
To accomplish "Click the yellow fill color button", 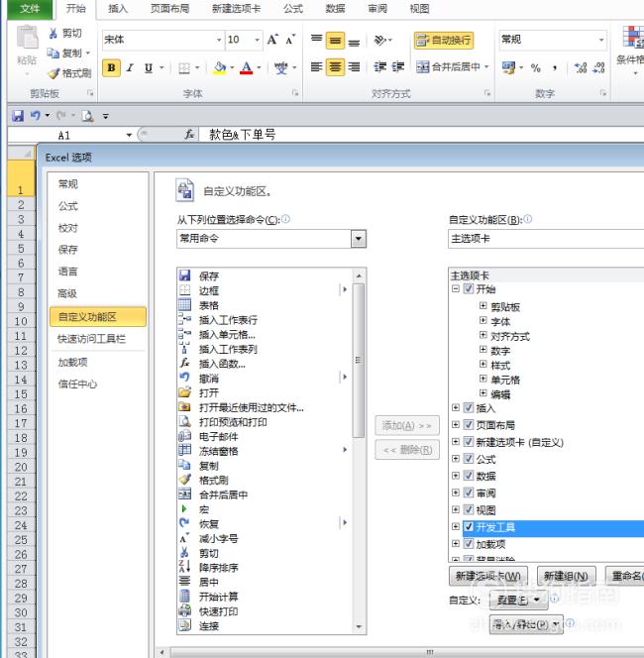I will point(219,67).
